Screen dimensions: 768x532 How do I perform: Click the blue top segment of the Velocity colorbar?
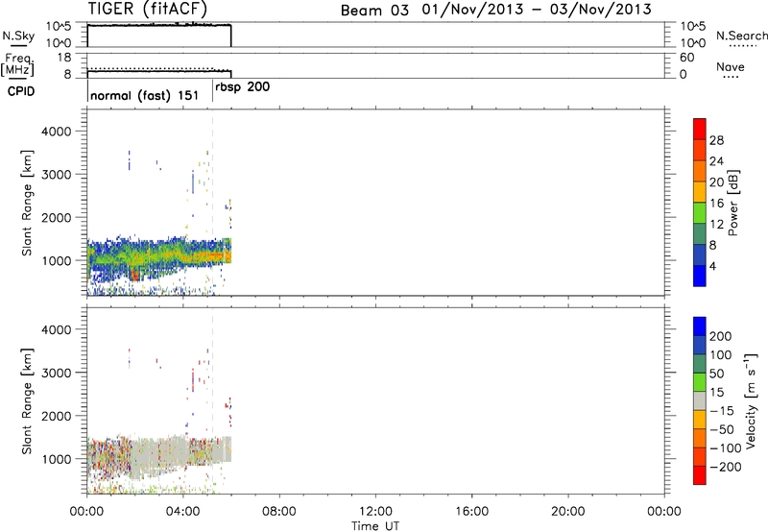tap(700, 326)
